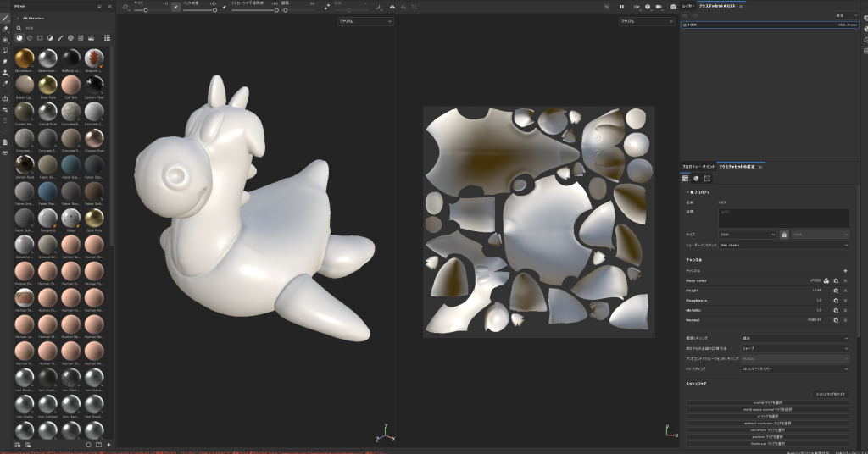
Task: Adjust the flow slider
Action: pyautogui.click(x=200, y=10)
